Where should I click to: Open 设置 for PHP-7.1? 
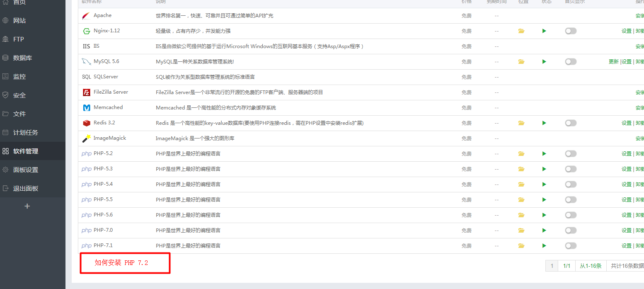coord(627,246)
